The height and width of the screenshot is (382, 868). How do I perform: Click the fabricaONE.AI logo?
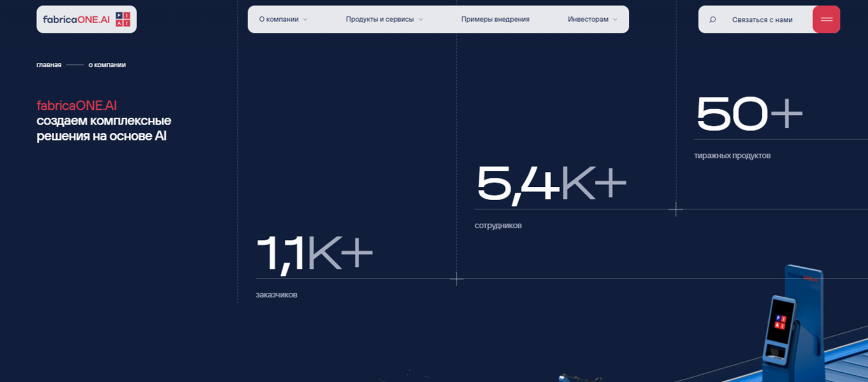(x=86, y=19)
